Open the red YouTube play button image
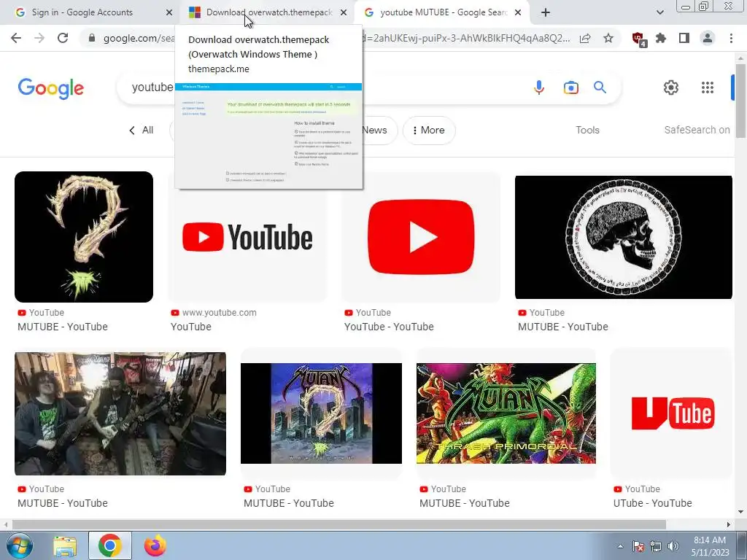Screen dimensions: 747x560 [x=421, y=237]
